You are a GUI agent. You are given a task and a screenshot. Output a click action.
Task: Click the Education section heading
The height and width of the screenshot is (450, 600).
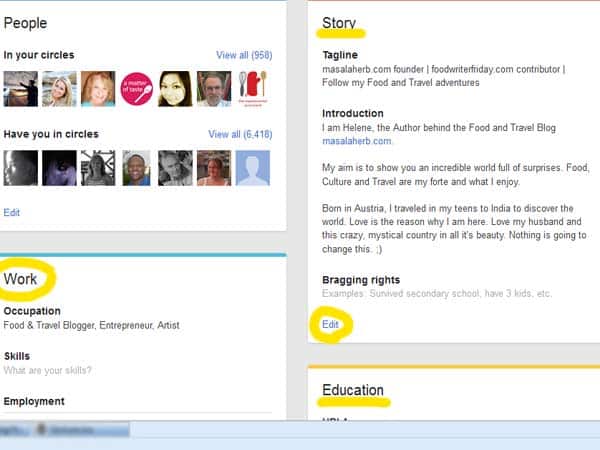[353, 390]
